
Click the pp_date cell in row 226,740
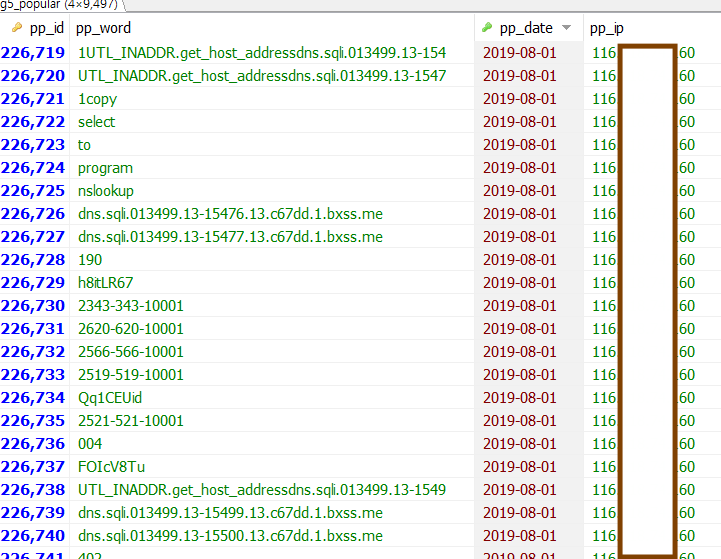pyautogui.click(x=529, y=536)
